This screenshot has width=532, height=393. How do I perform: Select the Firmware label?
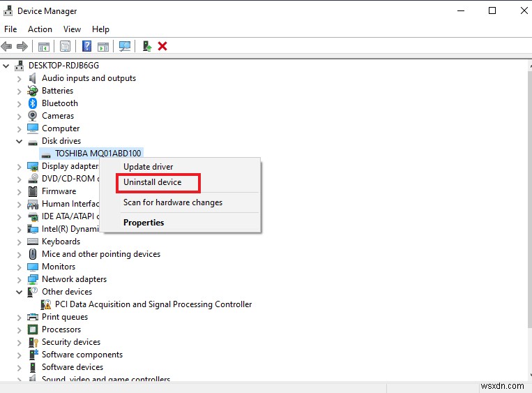[59, 191]
